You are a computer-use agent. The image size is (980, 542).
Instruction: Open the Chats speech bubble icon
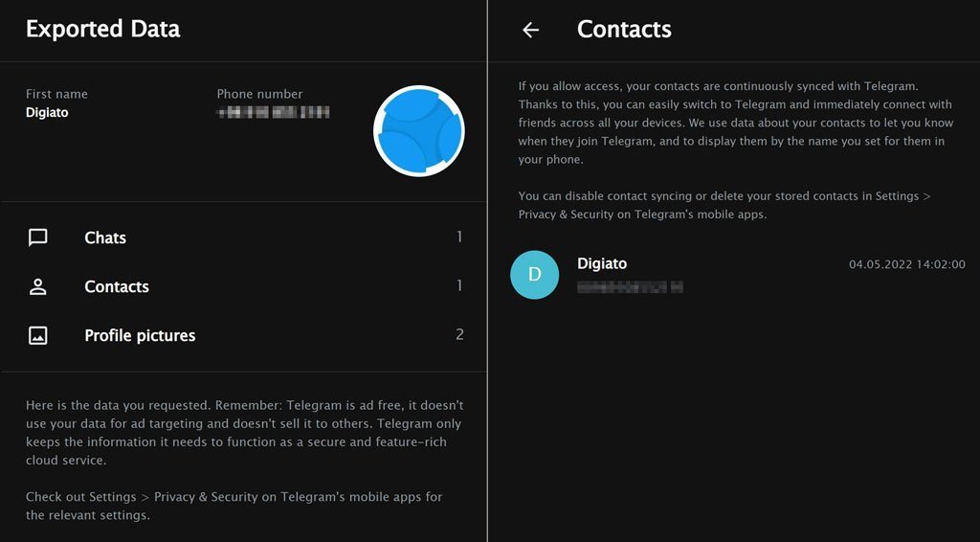click(38, 237)
